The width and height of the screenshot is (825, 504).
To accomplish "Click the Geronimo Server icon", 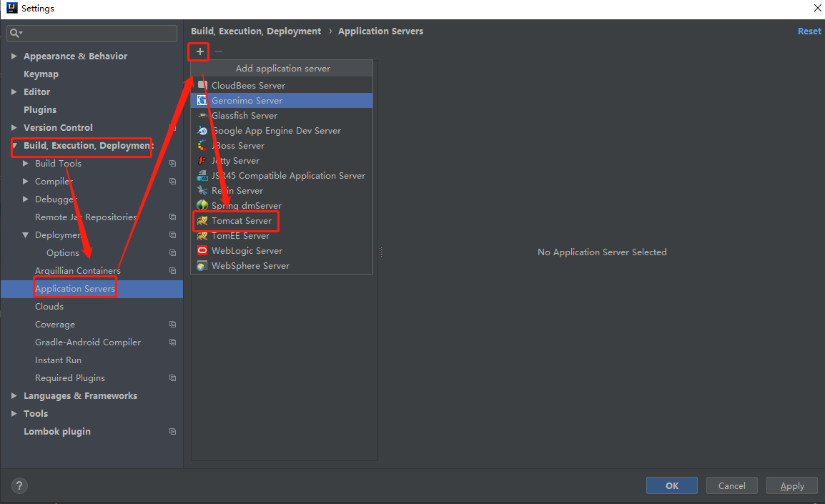I will (x=202, y=100).
